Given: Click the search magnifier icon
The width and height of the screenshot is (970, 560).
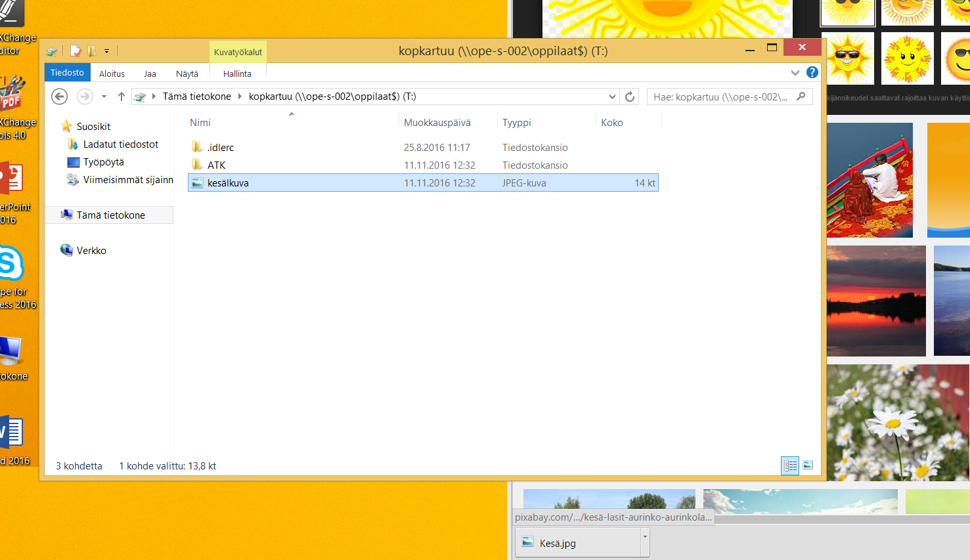Looking at the screenshot, I should tap(801, 97).
